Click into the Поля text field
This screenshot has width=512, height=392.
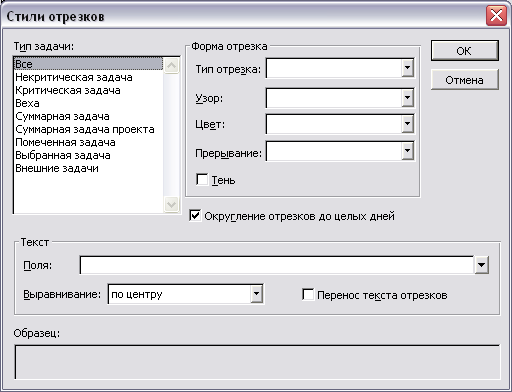[277, 265]
